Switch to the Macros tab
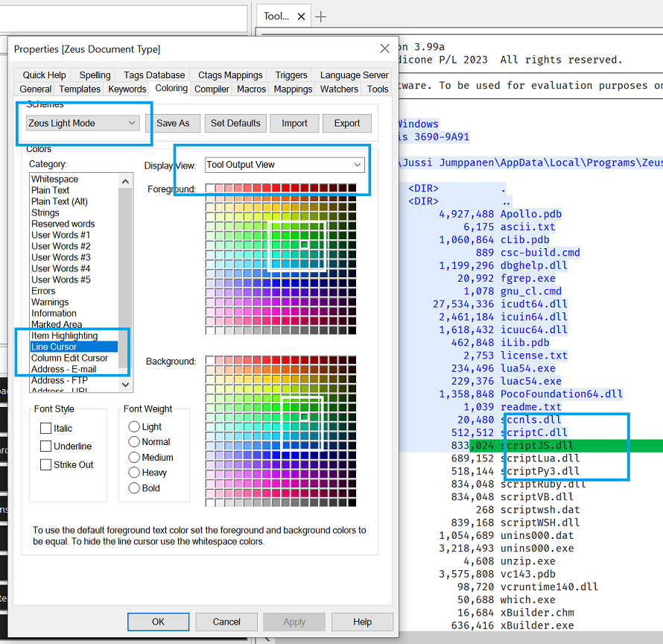663x644 pixels. coord(252,89)
